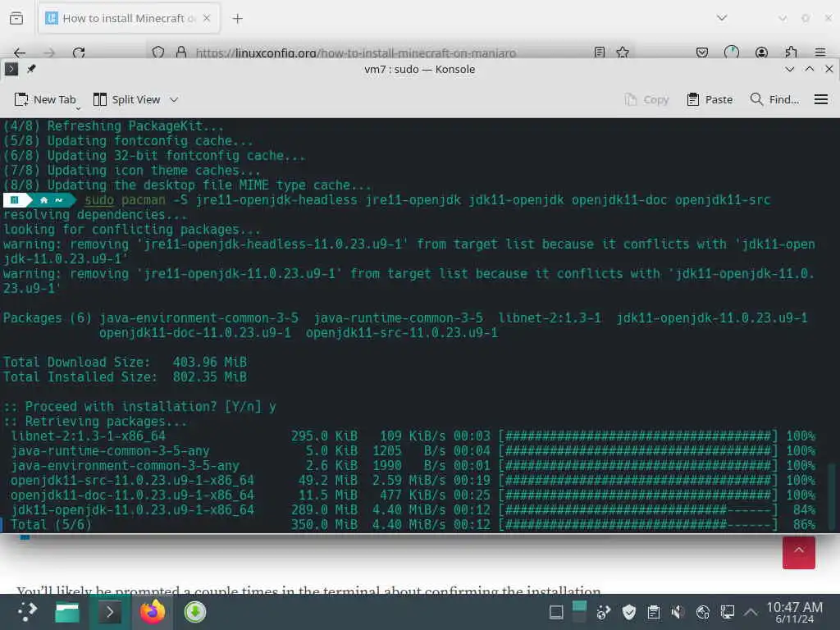Go forward in Firefox
This screenshot has width=840, height=630.
pyautogui.click(x=49, y=52)
